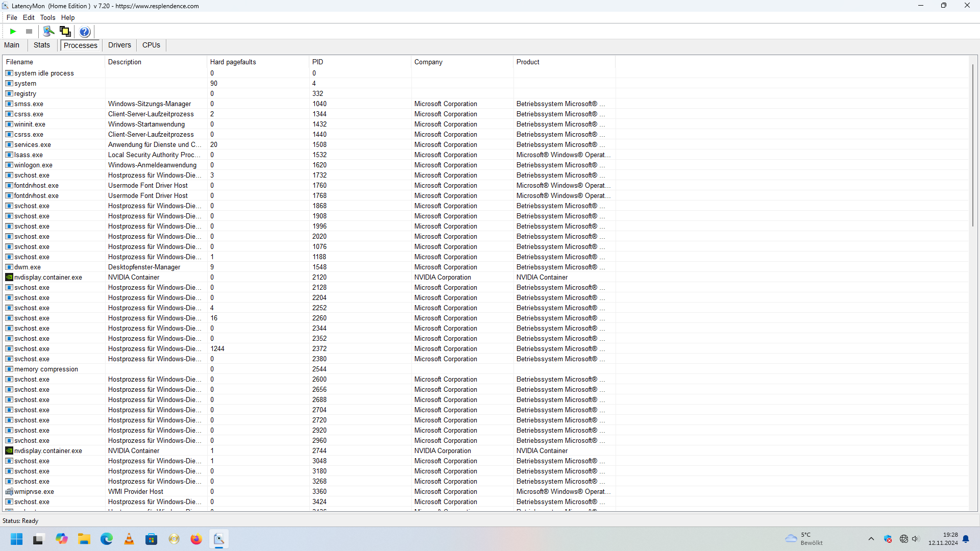Show hidden system tray icons chevron
980x551 pixels.
tap(871, 539)
